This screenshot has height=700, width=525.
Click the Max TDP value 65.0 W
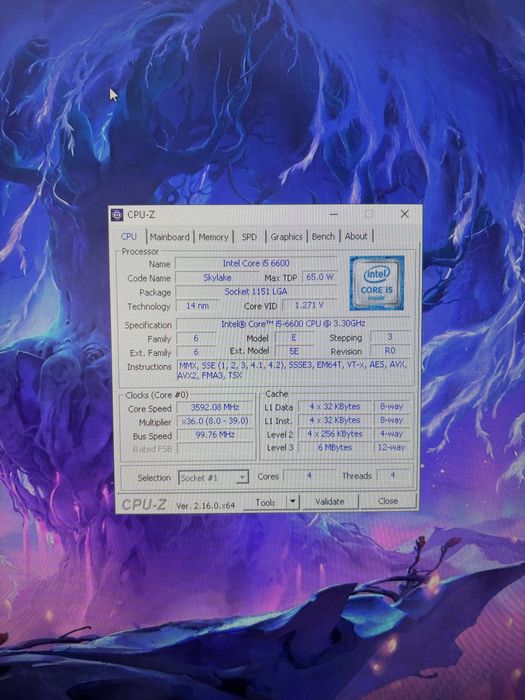[320, 277]
